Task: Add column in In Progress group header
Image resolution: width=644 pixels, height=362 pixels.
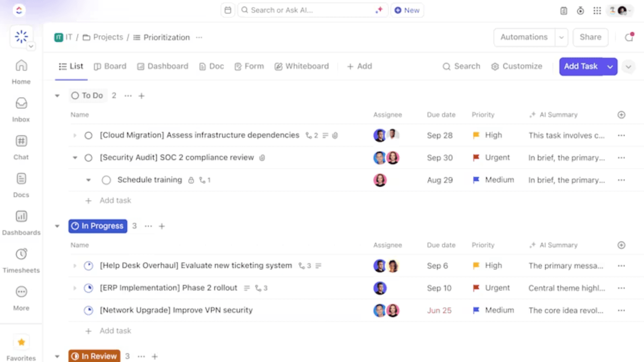Action: tap(621, 245)
